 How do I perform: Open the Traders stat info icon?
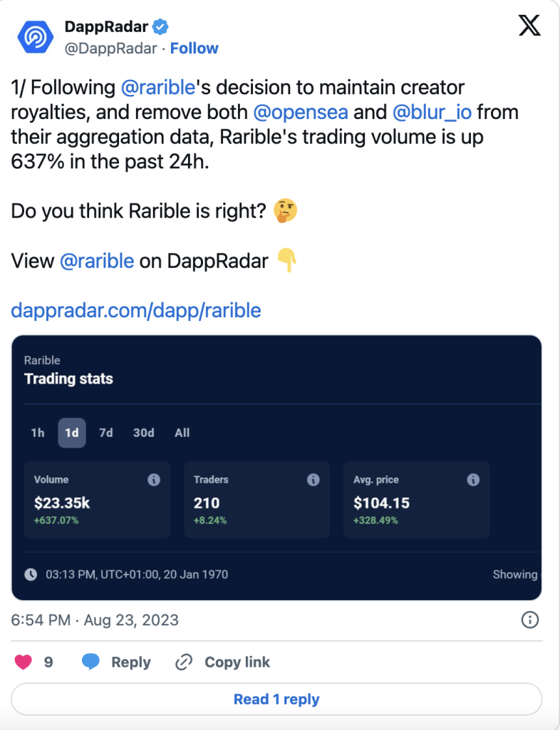click(x=313, y=480)
